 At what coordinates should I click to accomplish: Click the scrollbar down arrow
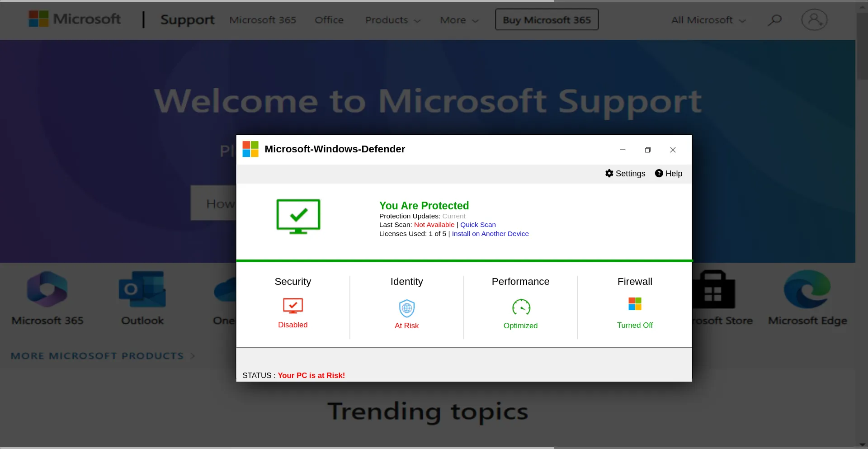pos(863,445)
